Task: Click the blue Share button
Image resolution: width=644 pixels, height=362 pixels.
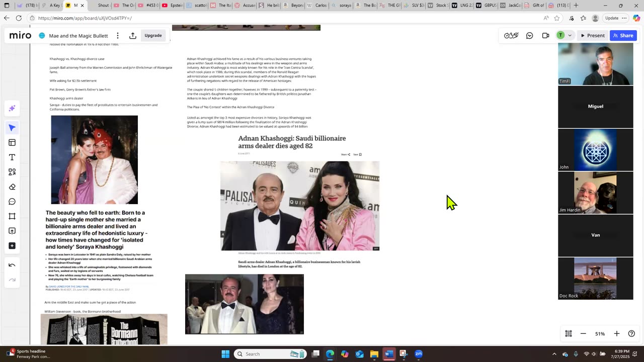Action: click(x=623, y=35)
